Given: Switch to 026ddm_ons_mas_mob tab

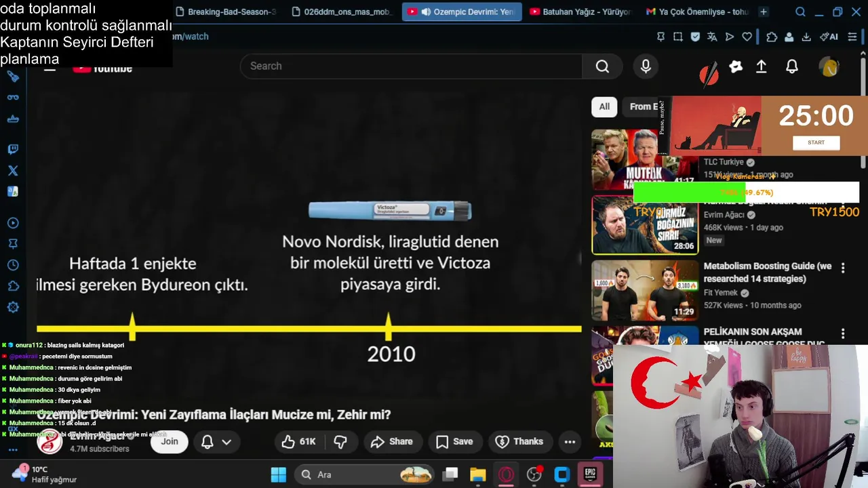Looking at the screenshot, I should (x=341, y=12).
